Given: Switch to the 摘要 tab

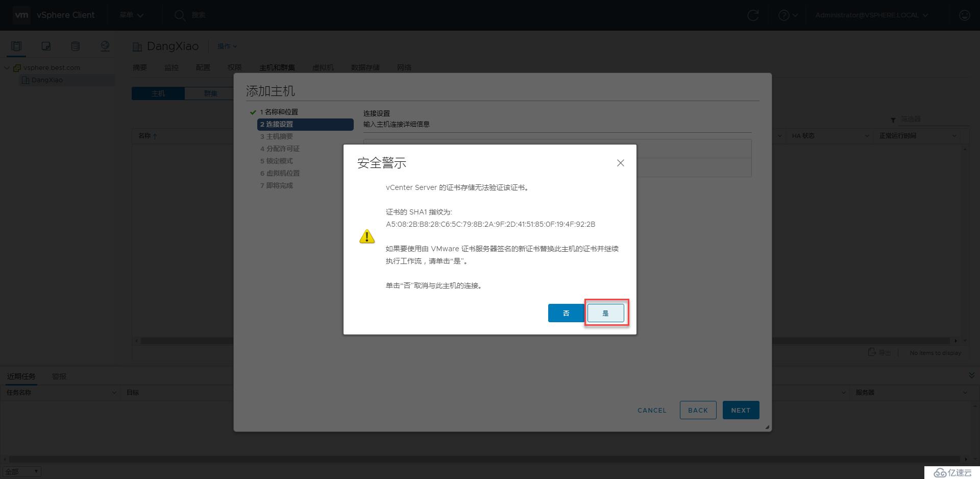Looking at the screenshot, I should coord(140,67).
